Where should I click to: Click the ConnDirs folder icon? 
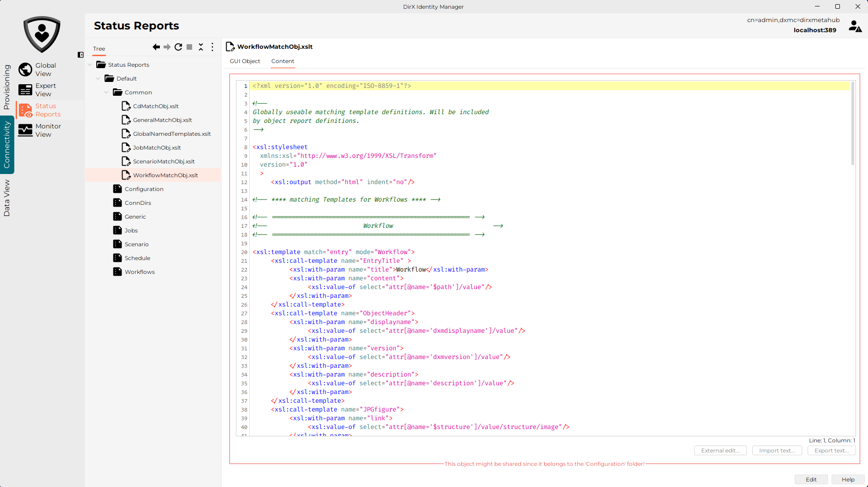pyautogui.click(x=117, y=203)
